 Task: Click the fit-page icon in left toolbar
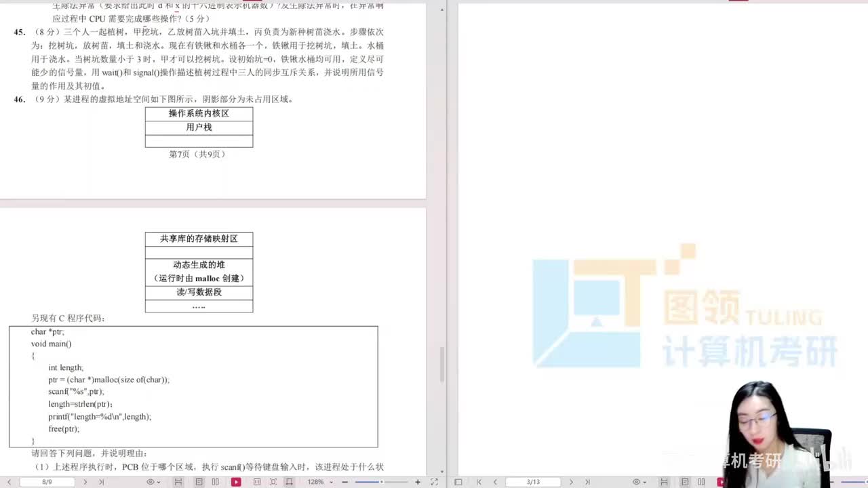coord(273,482)
